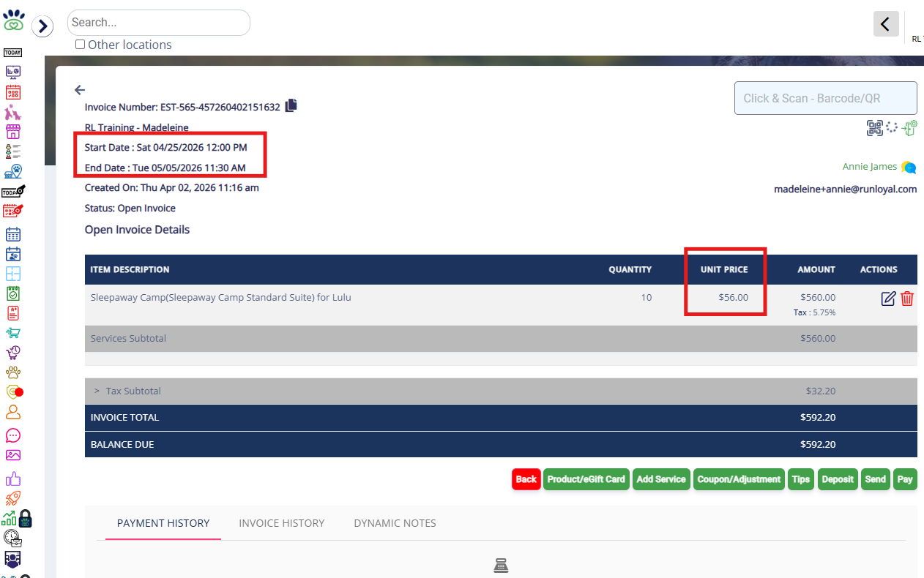The height and width of the screenshot is (578, 924).
Task: Open the teal shopping cart icon
Action: click(13, 333)
